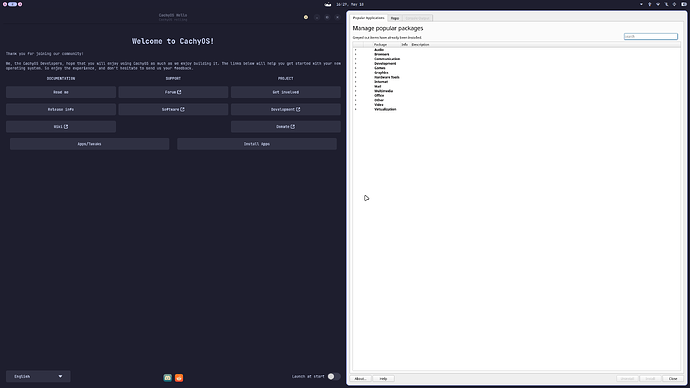Click the Install Apps button
690x388 pixels.
click(257, 144)
